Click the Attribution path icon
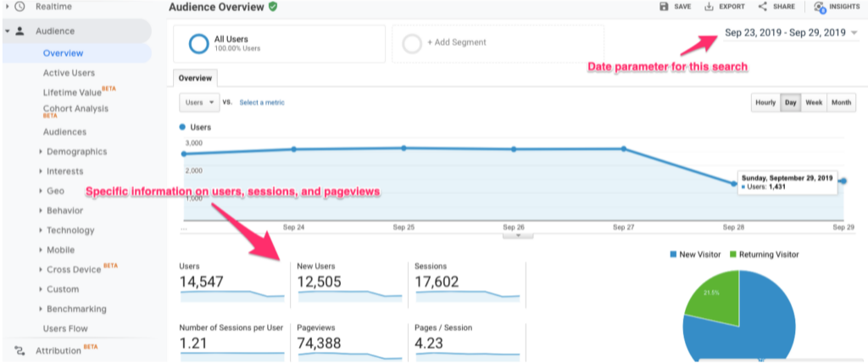The height and width of the screenshot is (363, 868). tap(20, 350)
